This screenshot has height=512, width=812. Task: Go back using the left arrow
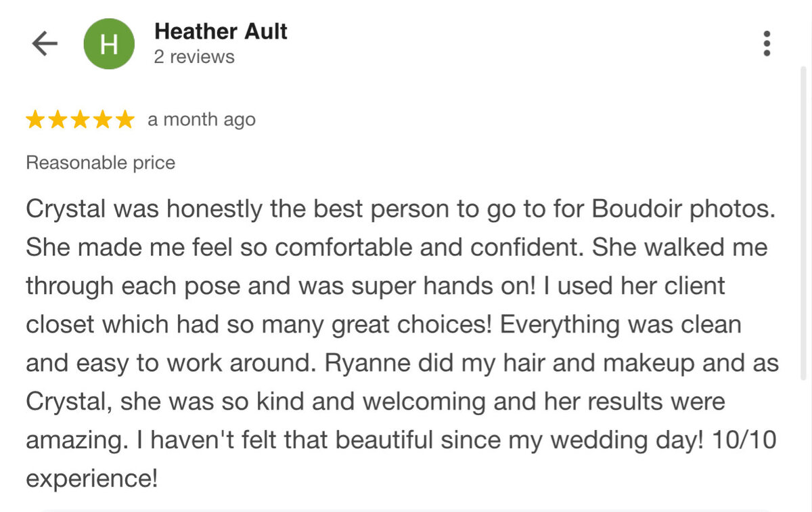click(45, 44)
